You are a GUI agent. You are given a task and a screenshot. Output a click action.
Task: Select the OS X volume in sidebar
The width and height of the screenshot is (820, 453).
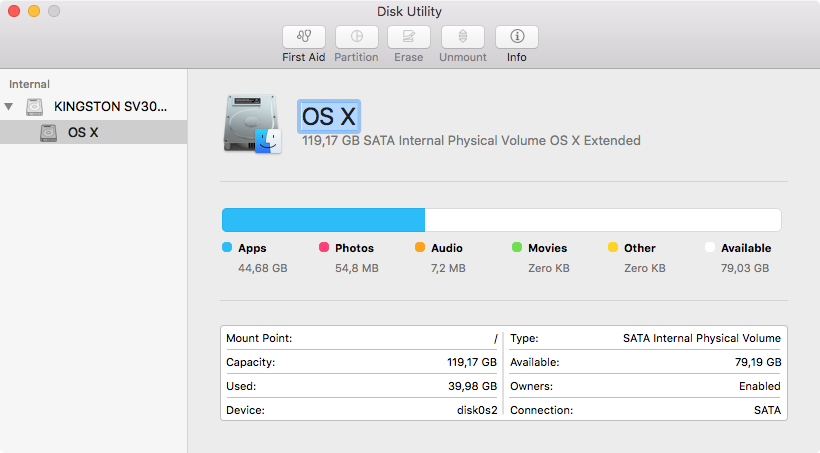[94, 132]
